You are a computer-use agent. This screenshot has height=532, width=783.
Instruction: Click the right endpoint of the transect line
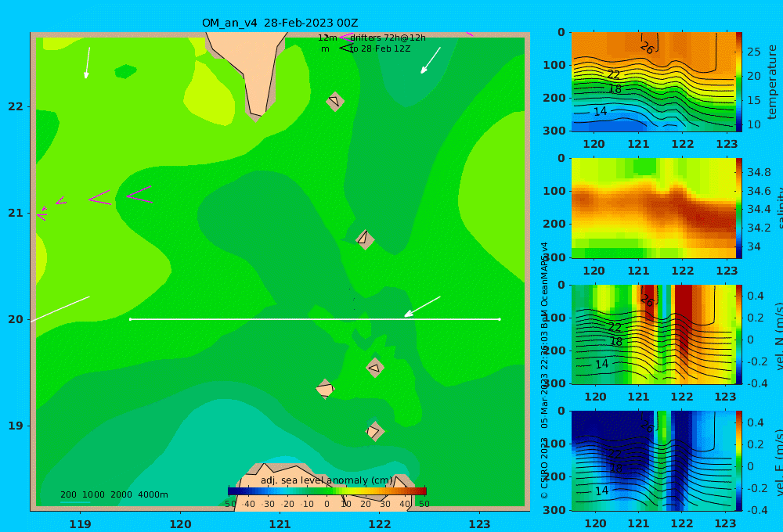500,319
